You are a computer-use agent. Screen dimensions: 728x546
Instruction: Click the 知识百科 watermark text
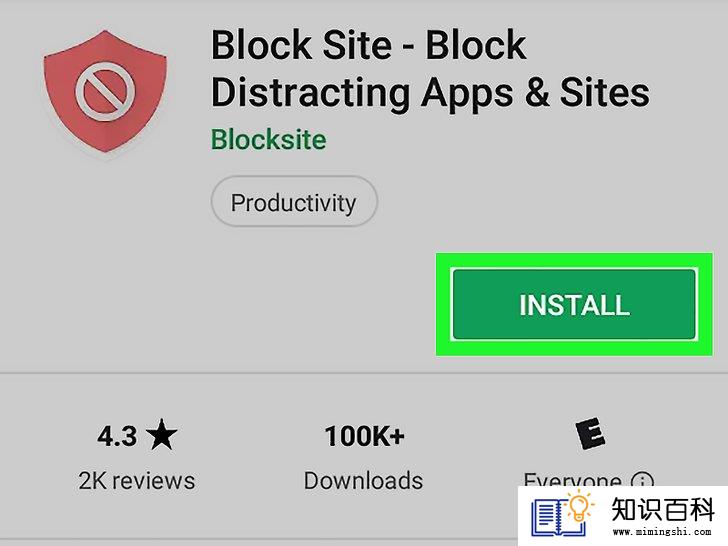pyautogui.click(x=663, y=510)
